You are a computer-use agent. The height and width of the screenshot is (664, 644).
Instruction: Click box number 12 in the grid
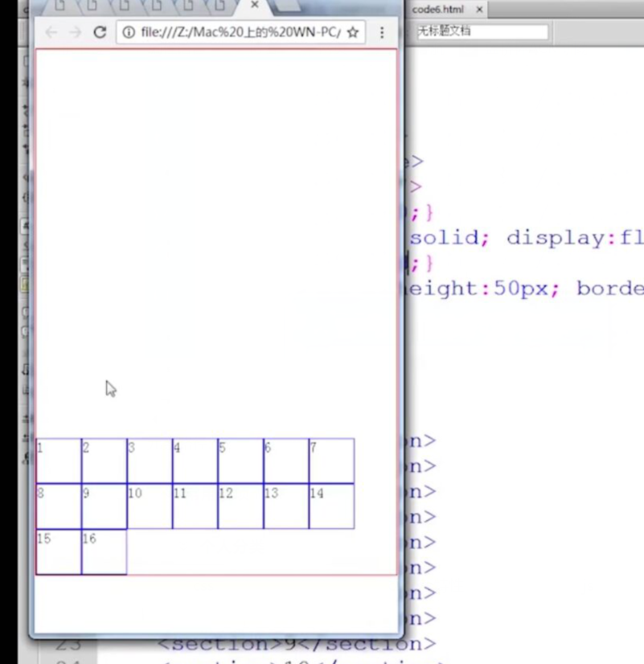[240, 506]
